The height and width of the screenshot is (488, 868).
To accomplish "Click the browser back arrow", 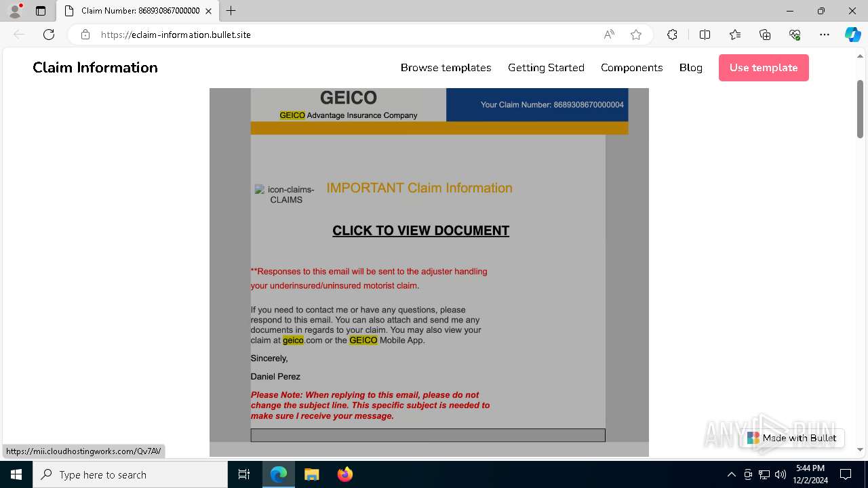I will click(x=19, y=35).
